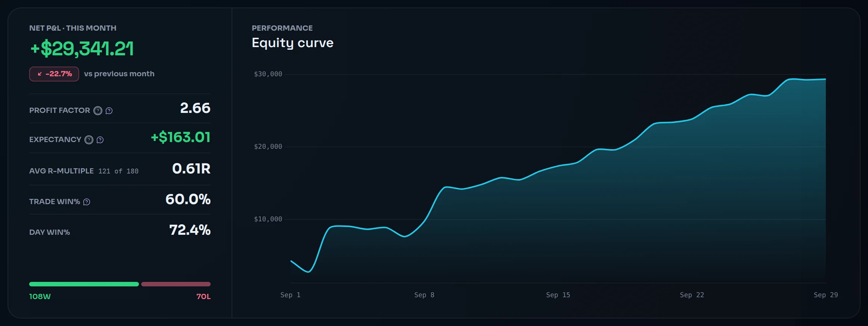868x326 pixels.
Task: Click the "NET P&L · THIS MONTH" heading
Action: (73, 28)
